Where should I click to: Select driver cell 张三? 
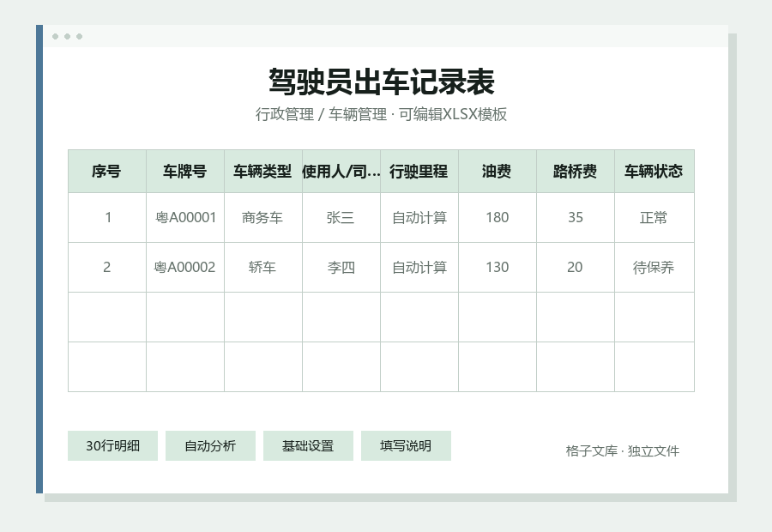click(x=341, y=218)
